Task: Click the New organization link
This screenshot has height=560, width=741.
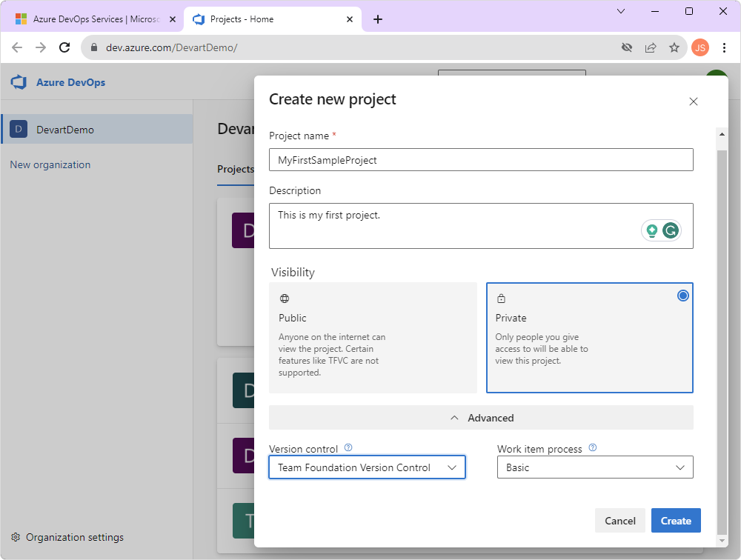Action: coord(50,164)
